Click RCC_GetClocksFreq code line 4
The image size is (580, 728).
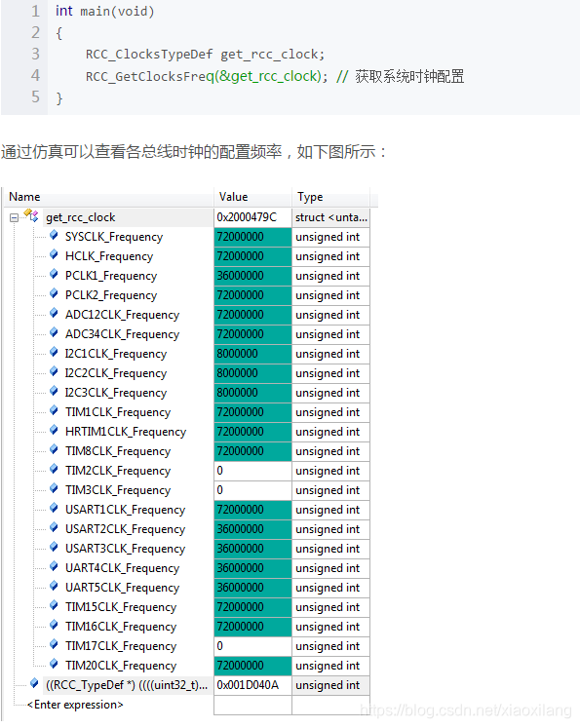(275, 76)
